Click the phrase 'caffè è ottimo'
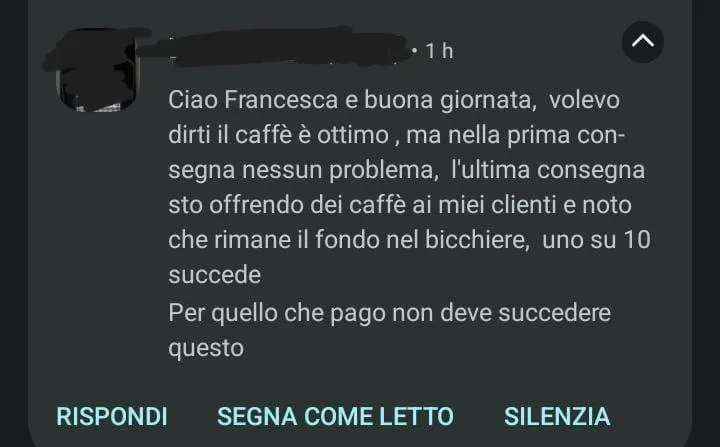The image size is (720, 447). (x=312, y=135)
